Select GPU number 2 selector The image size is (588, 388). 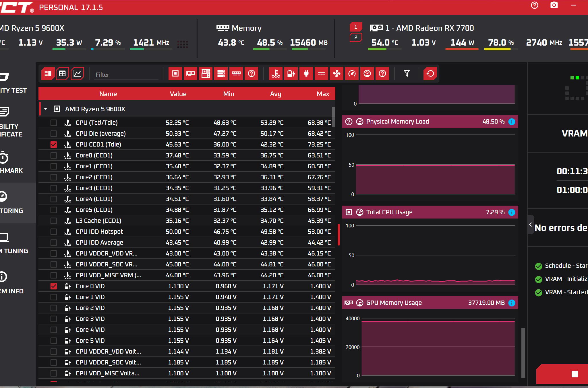(356, 38)
